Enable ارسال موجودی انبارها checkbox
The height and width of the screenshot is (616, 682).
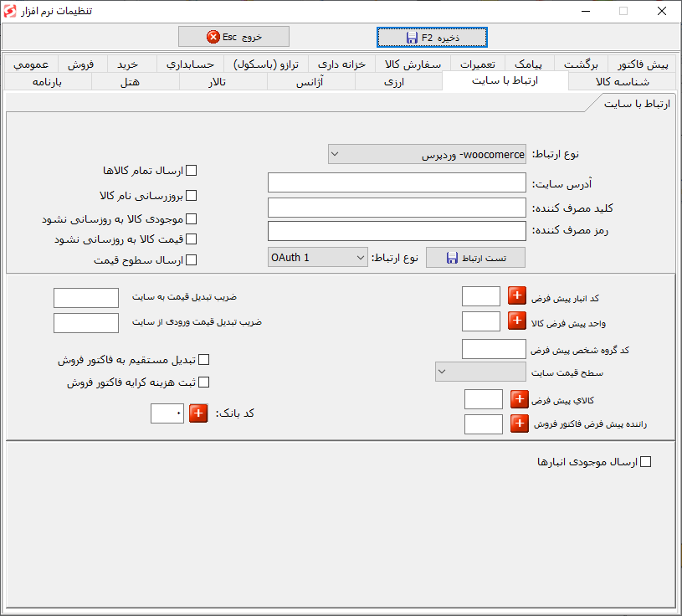pos(646,461)
